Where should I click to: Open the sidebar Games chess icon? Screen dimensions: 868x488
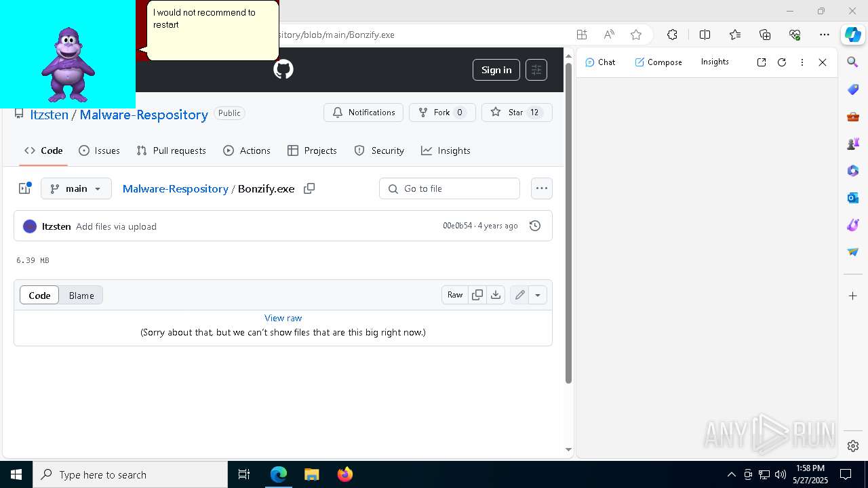coord(853,144)
